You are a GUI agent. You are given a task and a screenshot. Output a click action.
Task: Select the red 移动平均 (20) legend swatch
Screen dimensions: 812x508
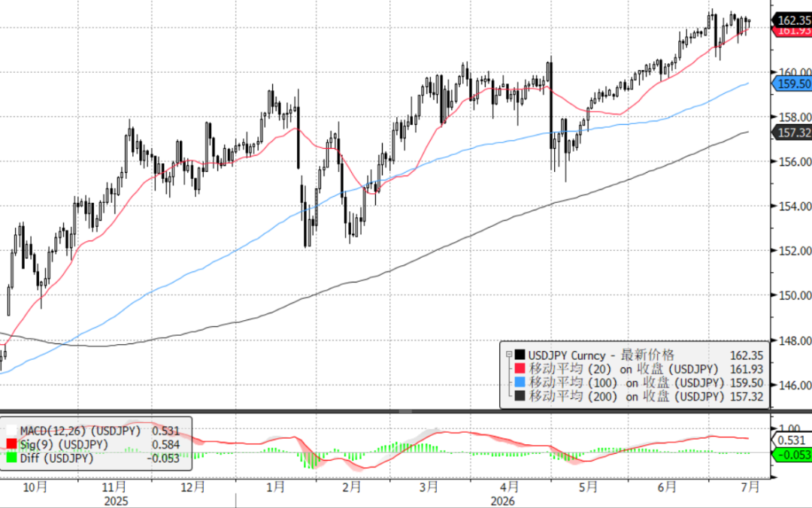click(x=520, y=369)
